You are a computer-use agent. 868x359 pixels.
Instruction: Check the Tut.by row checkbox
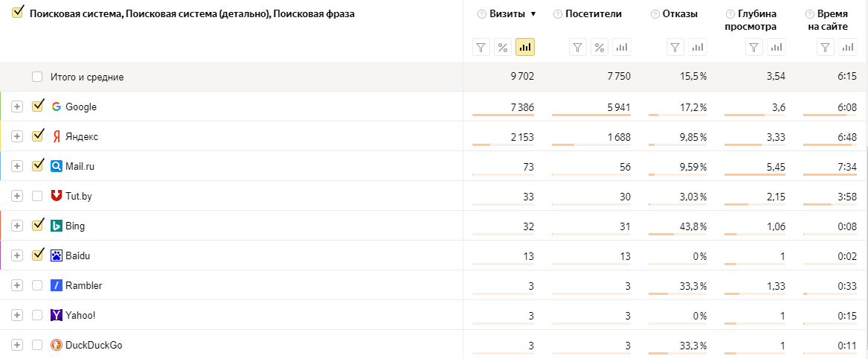(38, 196)
